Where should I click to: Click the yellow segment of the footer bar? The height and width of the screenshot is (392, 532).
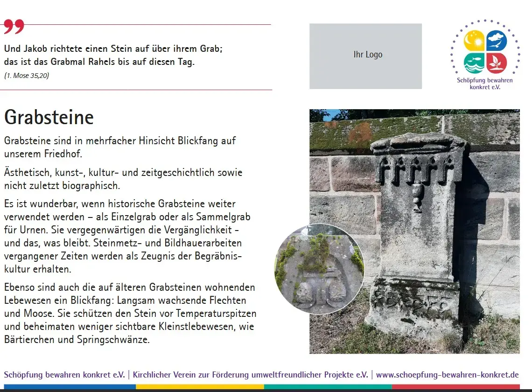[200, 387]
